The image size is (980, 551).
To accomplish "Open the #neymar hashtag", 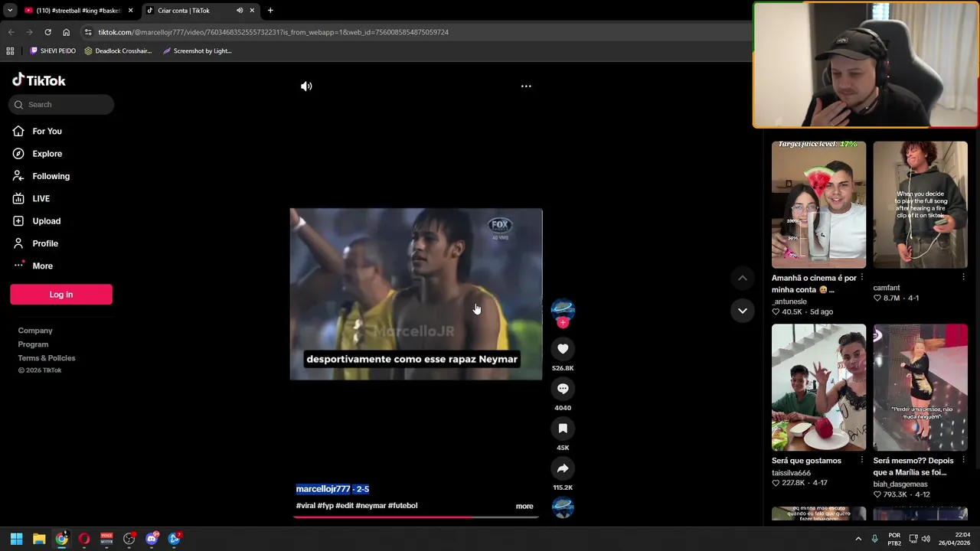I will (371, 506).
